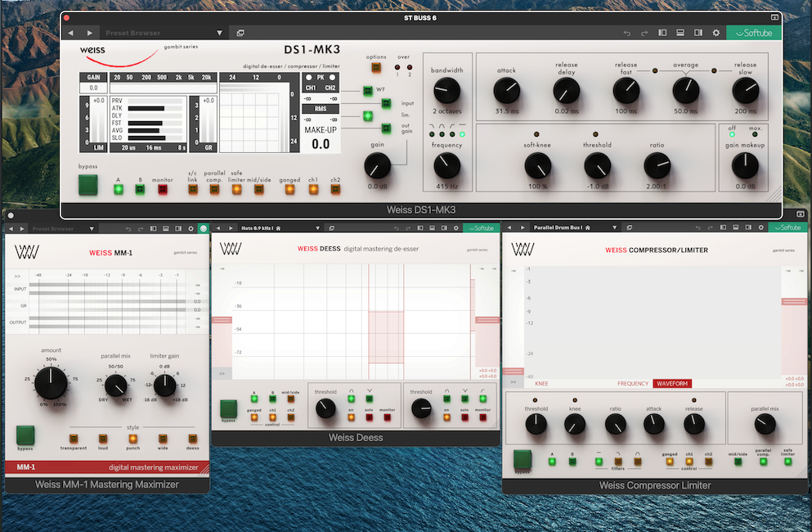Click Softube logo in Compressor/Limiter window

coord(787,227)
